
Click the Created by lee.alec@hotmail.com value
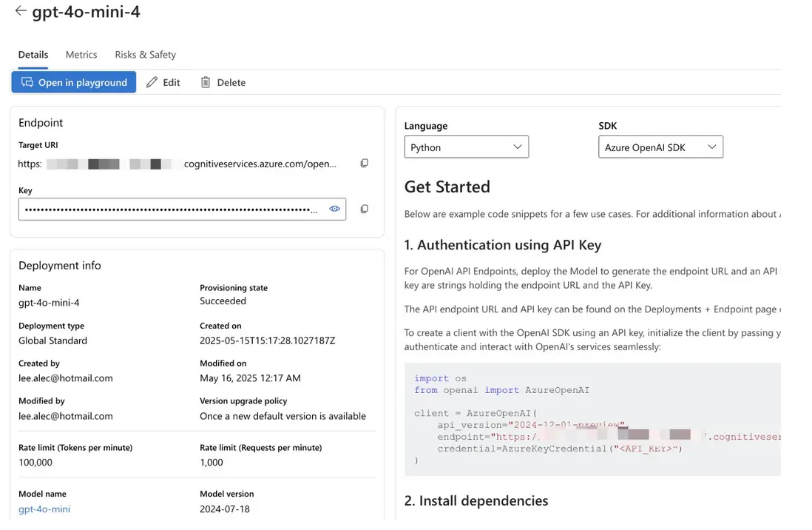coord(65,378)
